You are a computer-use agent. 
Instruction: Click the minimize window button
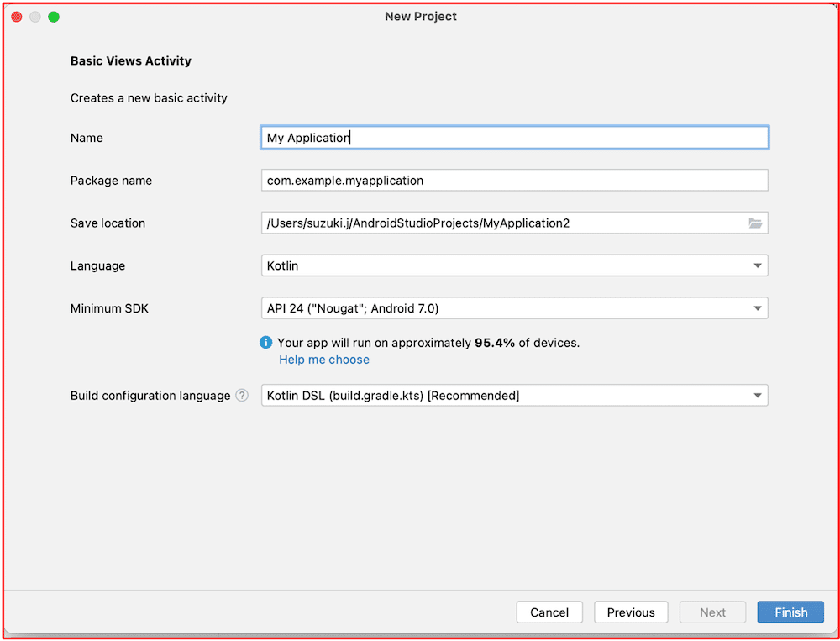coord(35,17)
